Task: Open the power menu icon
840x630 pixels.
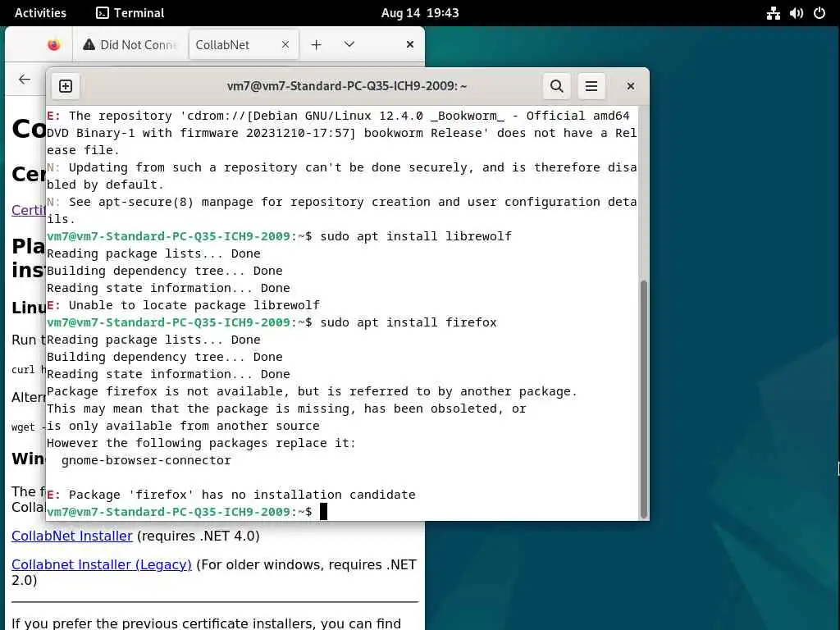Action: [819, 13]
